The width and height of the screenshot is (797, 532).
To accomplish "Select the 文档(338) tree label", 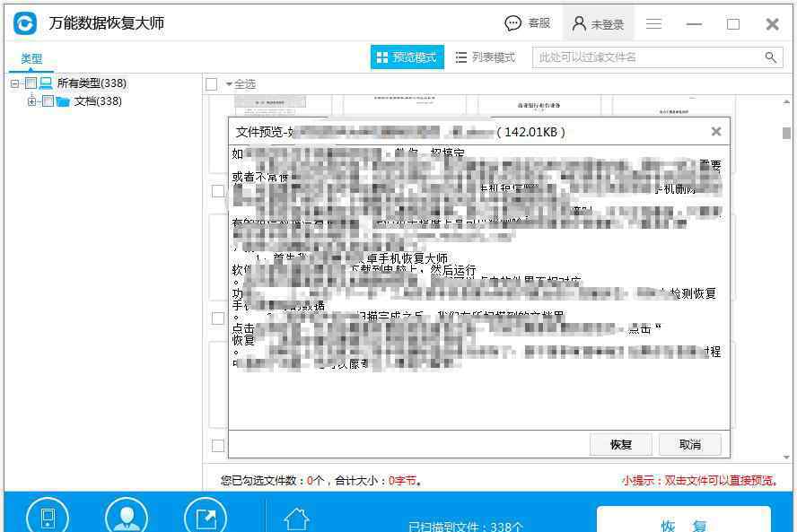I will coord(98,101).
